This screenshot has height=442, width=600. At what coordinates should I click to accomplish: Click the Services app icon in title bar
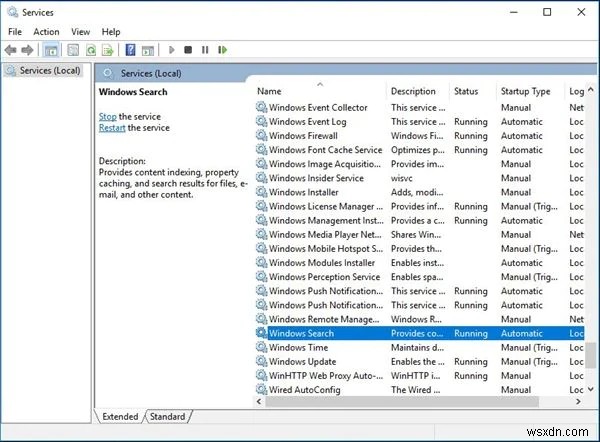coord(13,12)
